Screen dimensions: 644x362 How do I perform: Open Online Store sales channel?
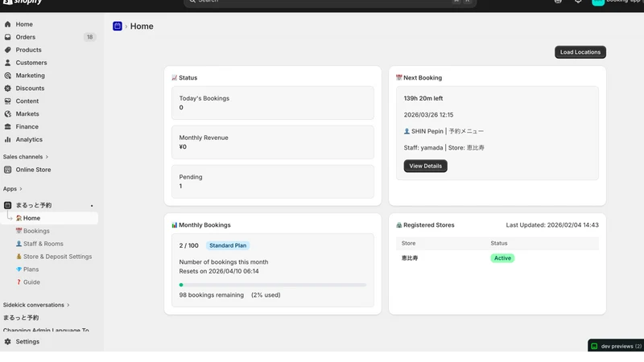[x=33, y=170]
